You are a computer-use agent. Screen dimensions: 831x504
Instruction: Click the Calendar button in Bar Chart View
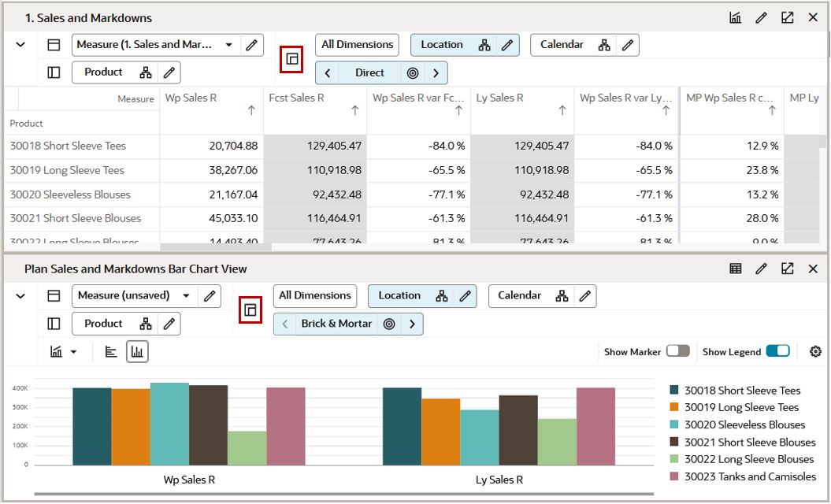pyautogui.click(x=542, y=296)
